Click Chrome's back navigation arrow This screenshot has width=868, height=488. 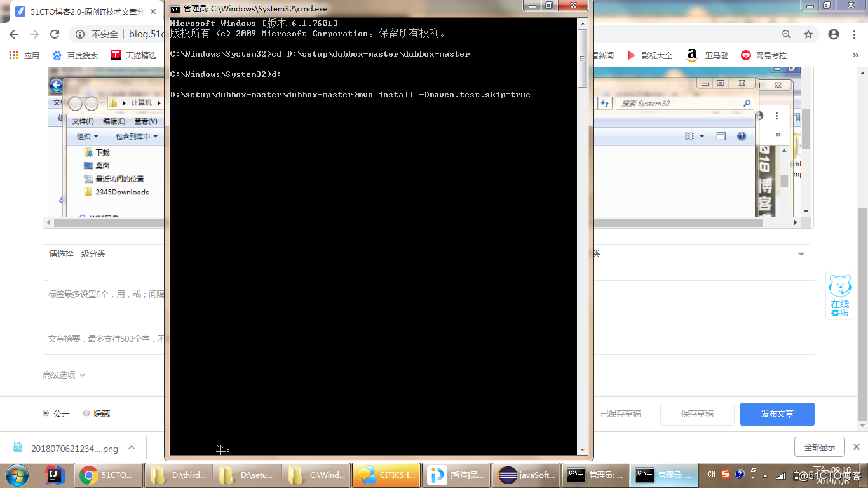point(15,34)
